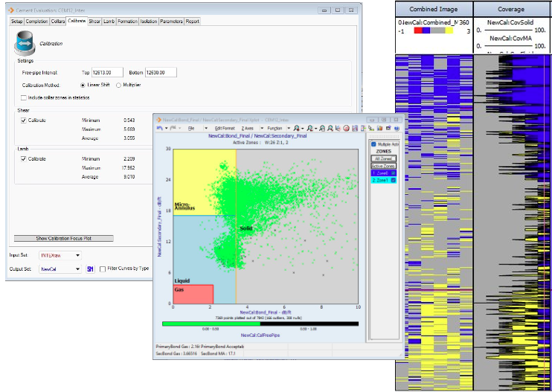Viewport: 552px width, 392px height.
Task: Open the Output Set dropdown
Action: point(77,269)
